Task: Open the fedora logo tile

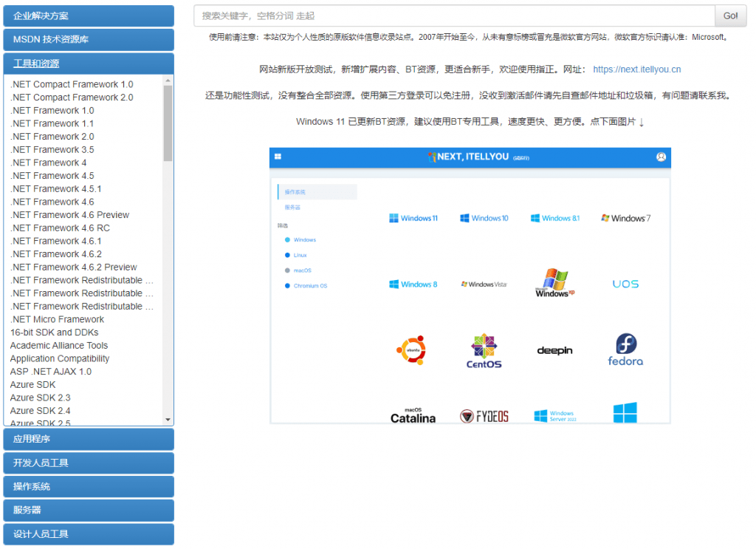Action: (x=625, y=349)
